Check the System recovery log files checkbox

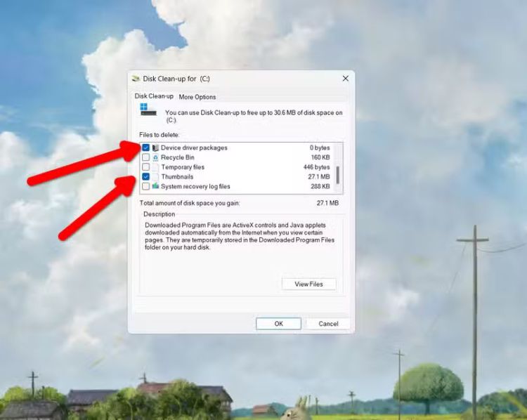coord(145,187)
